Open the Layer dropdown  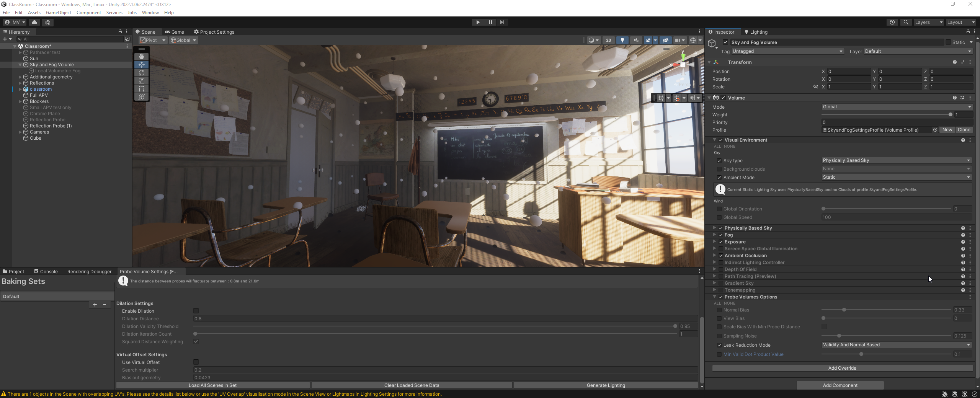tap(918, 51)
